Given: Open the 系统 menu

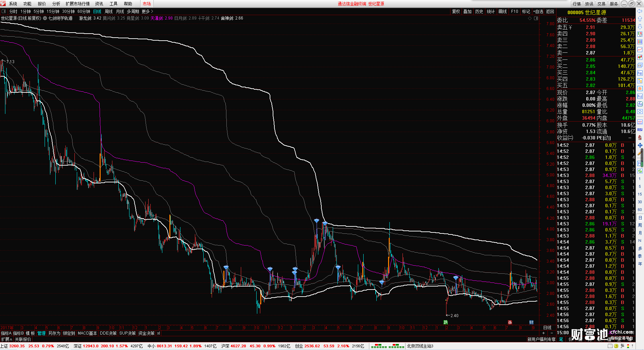Looking at the screenshot, I should coord(13,4).
